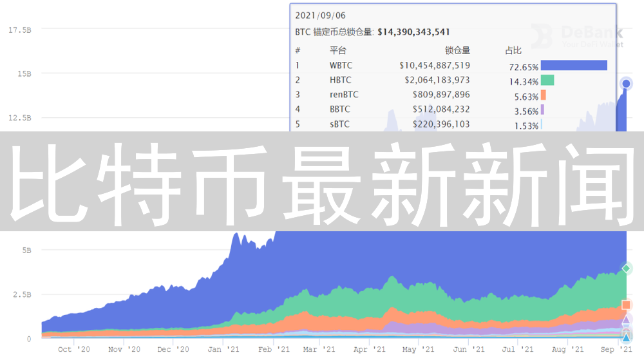Viewport: 644px width, 362px height.
Task: Click the Feb '21 axis label
Action: [x=274, y=349]
